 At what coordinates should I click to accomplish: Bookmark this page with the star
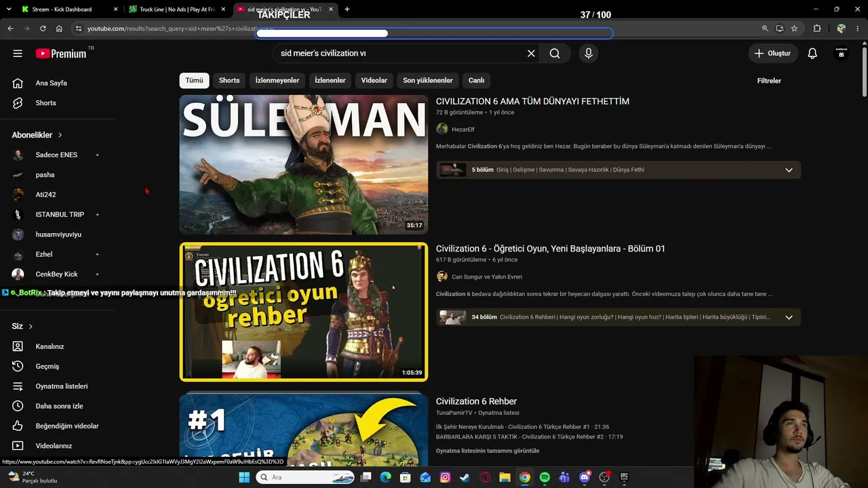coord(794,28)
